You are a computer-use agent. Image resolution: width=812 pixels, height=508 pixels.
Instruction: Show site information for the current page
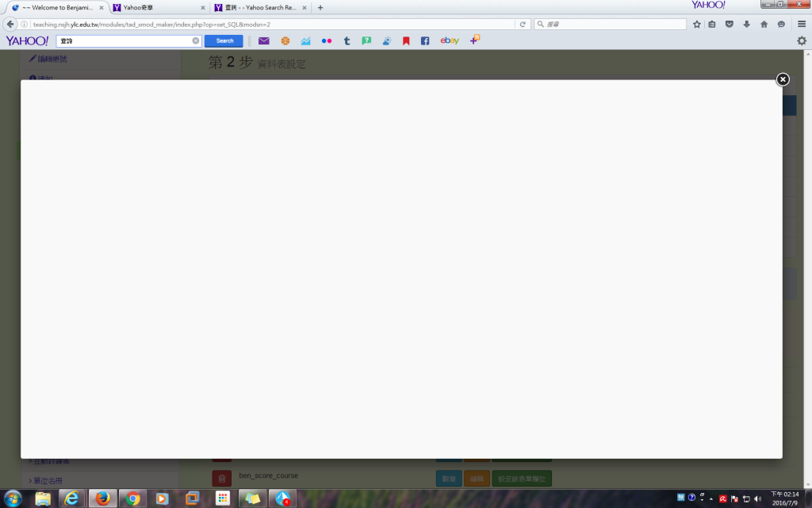click(24, 25)
